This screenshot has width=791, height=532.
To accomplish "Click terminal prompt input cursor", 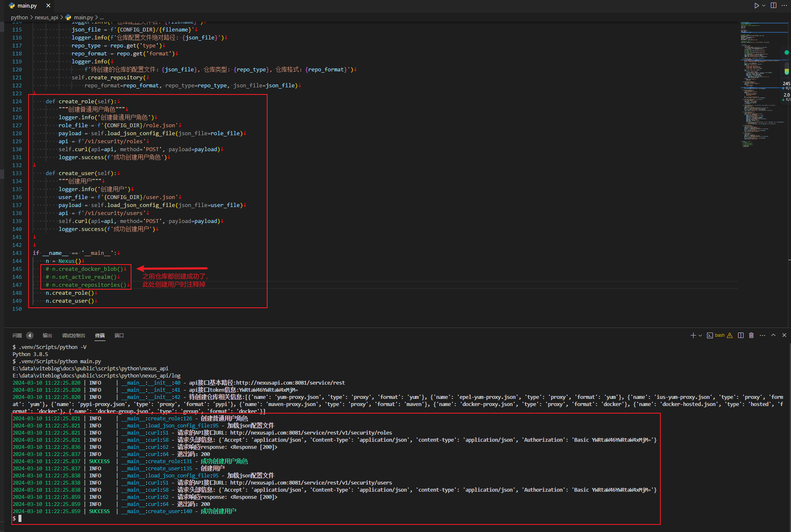I will (x=20, y=519).
